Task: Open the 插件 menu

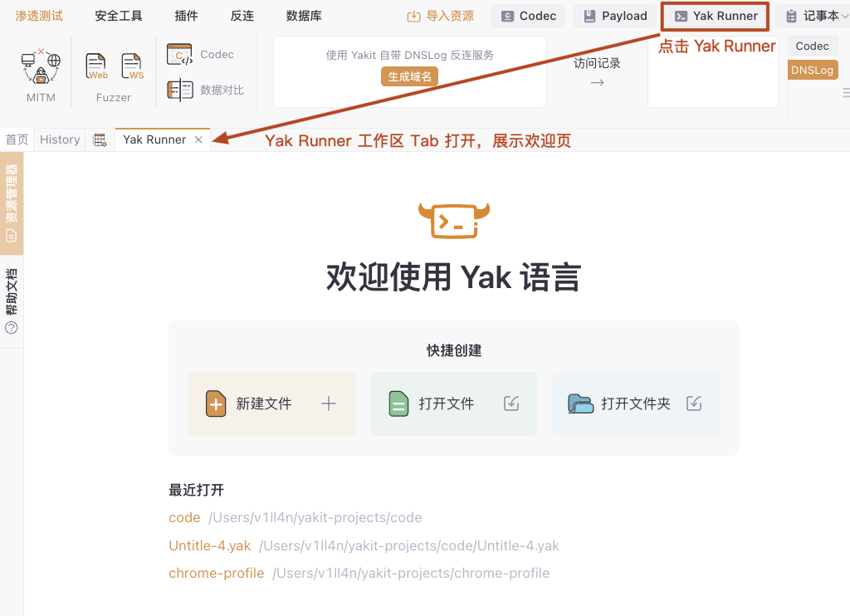Action: click(x=187, y=17)
